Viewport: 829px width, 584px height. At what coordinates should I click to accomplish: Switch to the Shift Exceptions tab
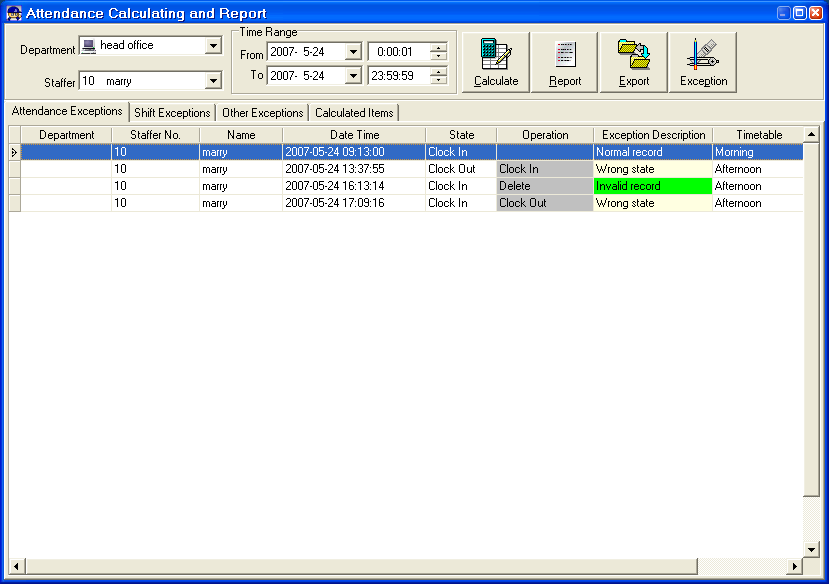[x=172, y=113]
